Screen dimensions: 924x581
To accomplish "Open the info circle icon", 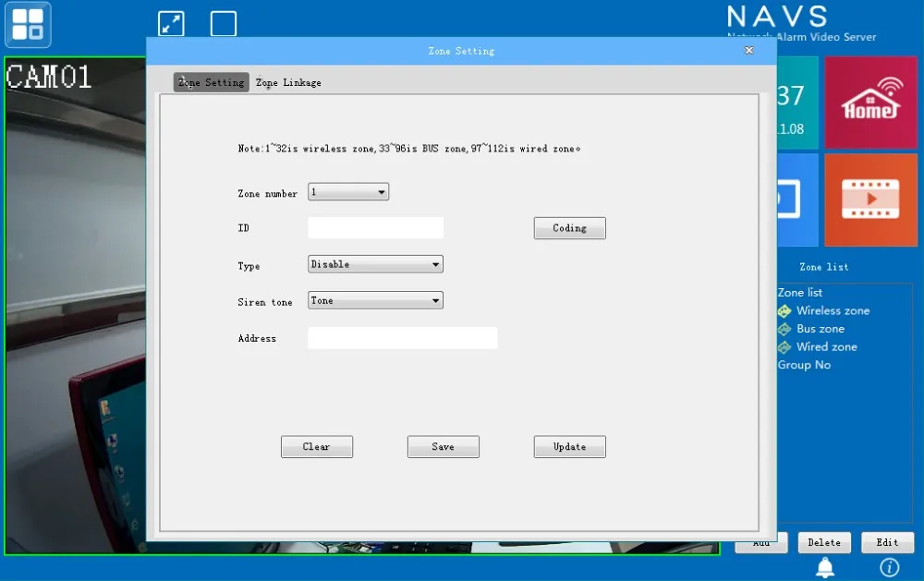I will point(889,566).
